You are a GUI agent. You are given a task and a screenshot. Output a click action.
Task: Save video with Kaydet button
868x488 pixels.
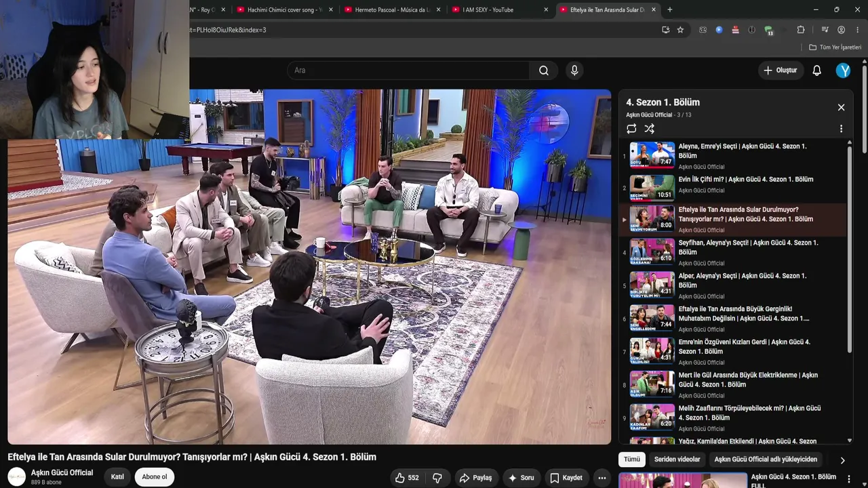pos(566,478)
